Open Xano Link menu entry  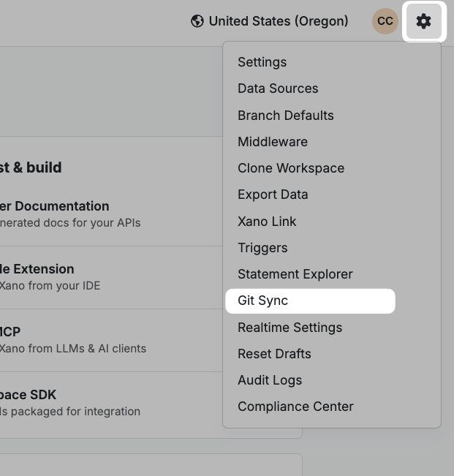point(267,222)
